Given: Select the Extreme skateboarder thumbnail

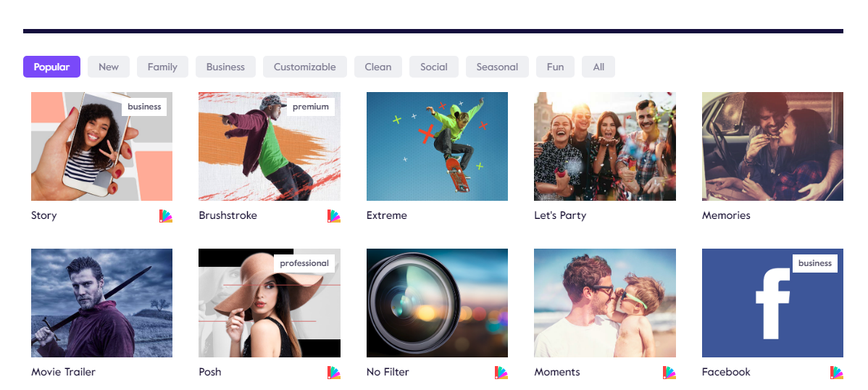Looking at the screenshot, I should [438, 146].
